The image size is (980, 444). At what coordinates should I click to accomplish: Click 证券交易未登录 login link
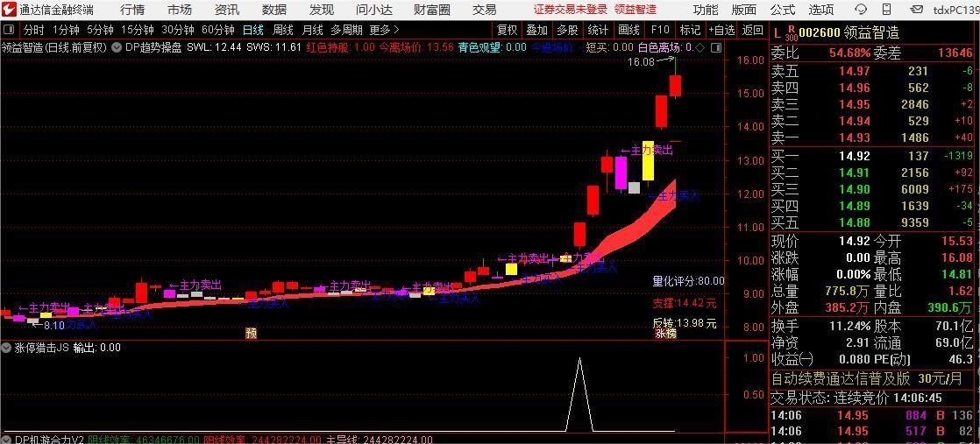coord(570,10)
